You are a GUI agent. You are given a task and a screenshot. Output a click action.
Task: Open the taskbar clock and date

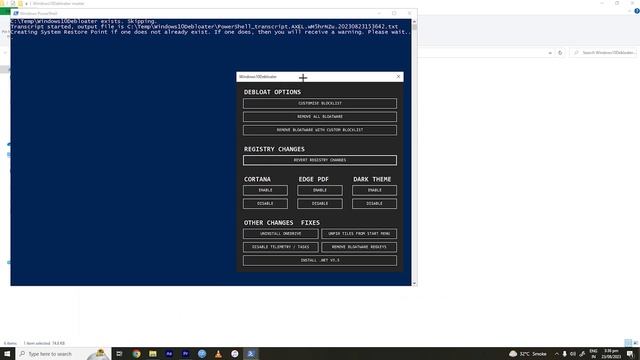pyautogui.click(x=611, y=354)
